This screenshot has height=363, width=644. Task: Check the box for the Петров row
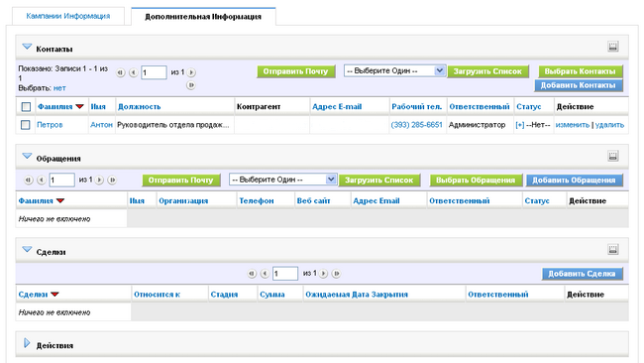26,125
